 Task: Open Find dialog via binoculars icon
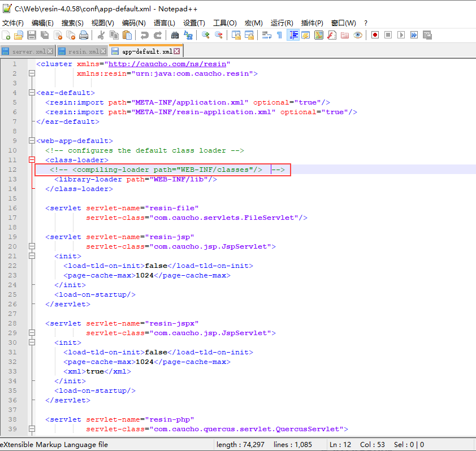tap(175, 35)
